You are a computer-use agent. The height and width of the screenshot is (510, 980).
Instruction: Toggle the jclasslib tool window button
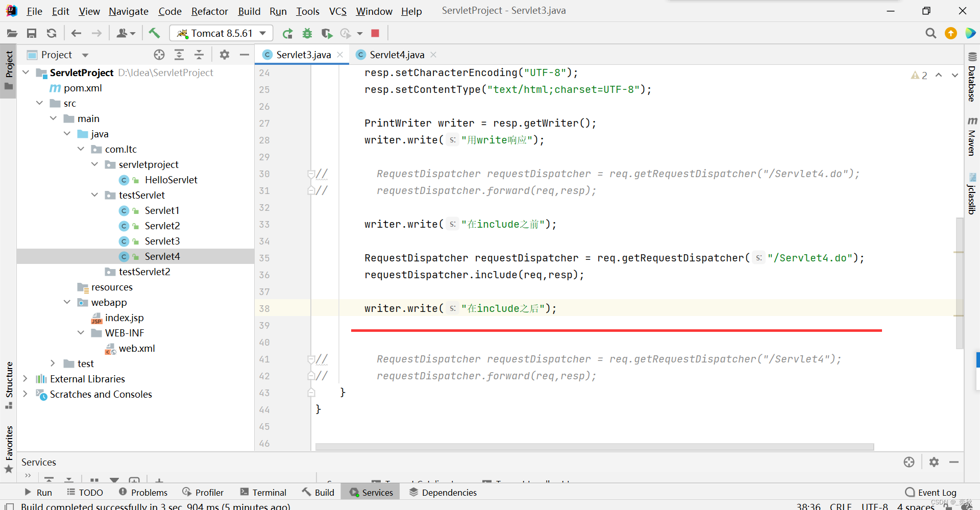[x=972, y=194]
